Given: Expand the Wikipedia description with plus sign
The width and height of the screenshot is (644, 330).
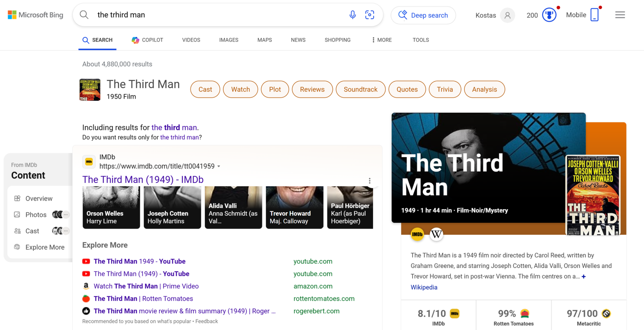Looking at the screenshot, I should [x=584, y=276].
